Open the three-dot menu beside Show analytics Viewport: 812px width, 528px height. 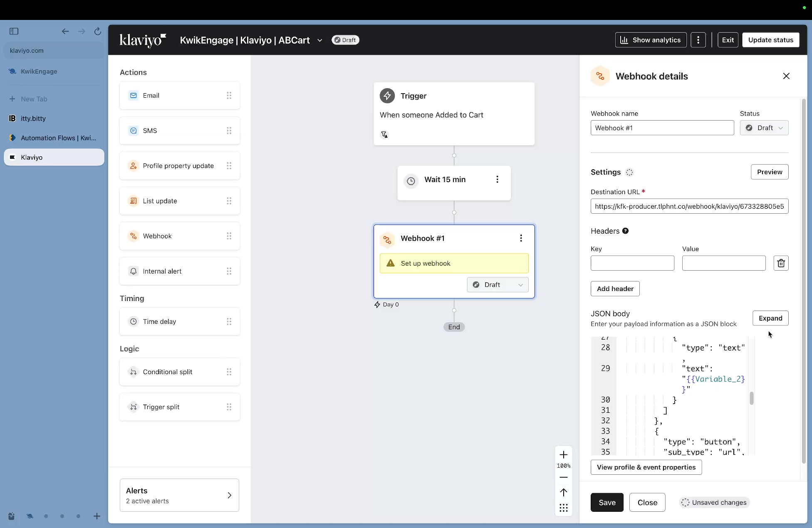[698, 40]
